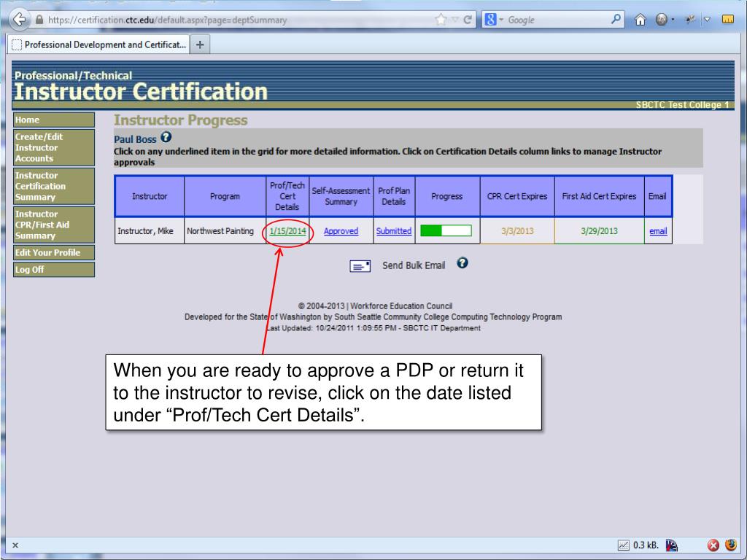747x560 pixels.
Task: Click the green progress bar
Action: pos(446,231)
